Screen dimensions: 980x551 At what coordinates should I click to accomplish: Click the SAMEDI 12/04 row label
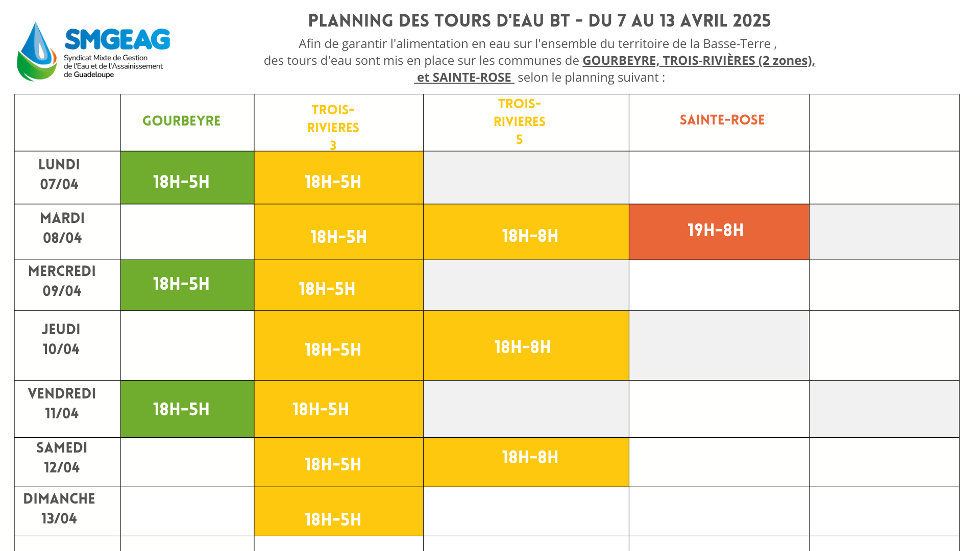62,458
